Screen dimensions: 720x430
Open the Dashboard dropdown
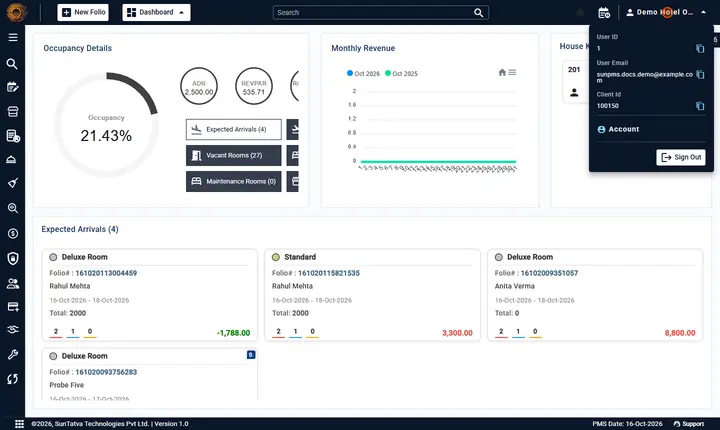[156, 12]
